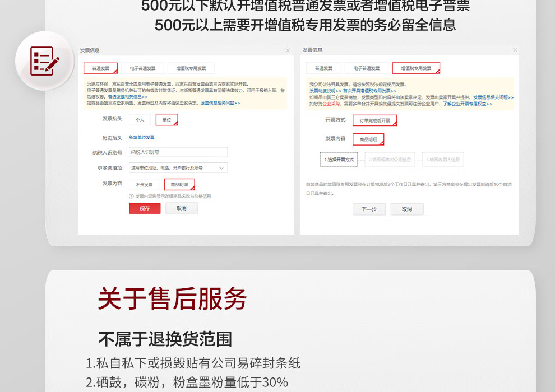Image resolution: width=555 pixels, height=392 pixels.
Task: Expand the 填写单位地址、电话、开户银行及账号 dropdown
Action: (178, 168)
